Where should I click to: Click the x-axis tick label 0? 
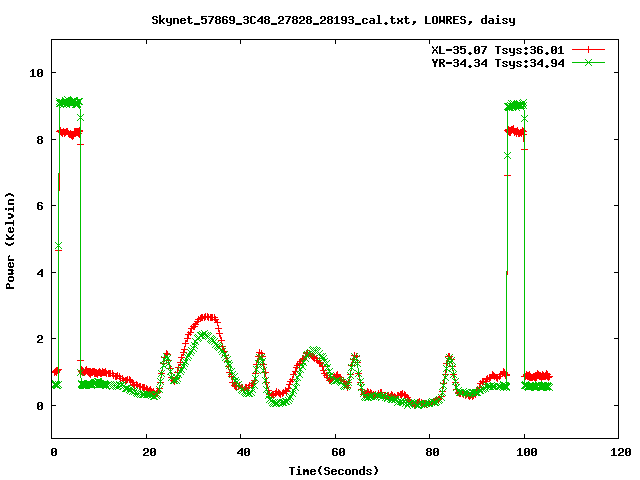point(54,452)
